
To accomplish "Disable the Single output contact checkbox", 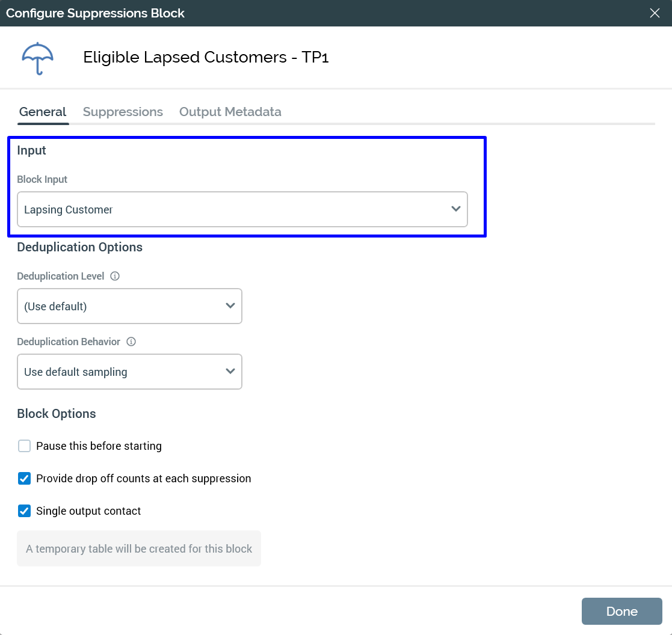I will click(x=25, y=511).
